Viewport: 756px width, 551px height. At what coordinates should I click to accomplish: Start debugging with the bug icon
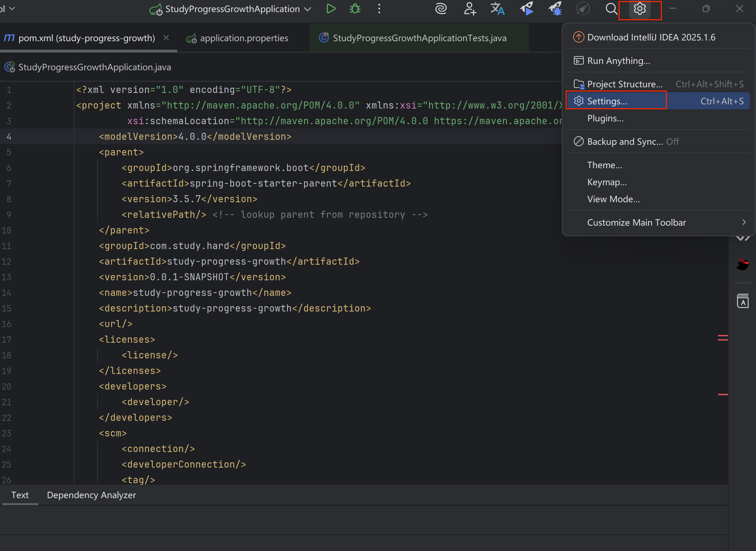(355, 9)
